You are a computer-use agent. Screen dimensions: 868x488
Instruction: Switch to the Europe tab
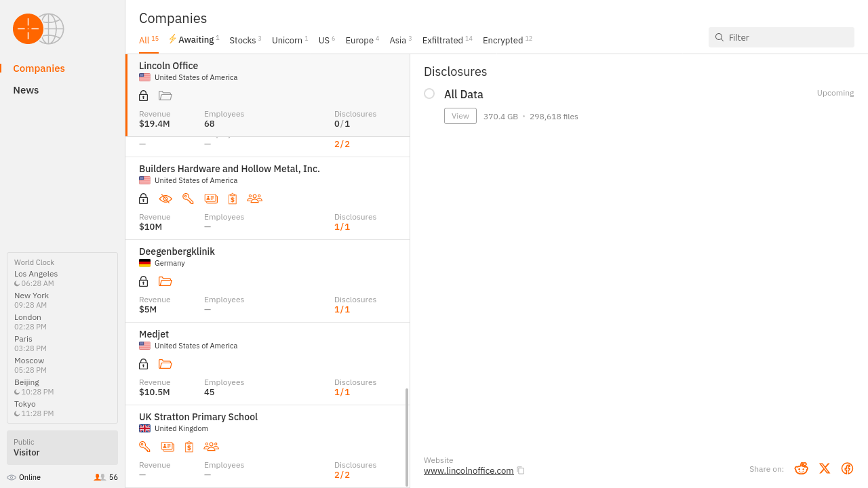[362, 40]
